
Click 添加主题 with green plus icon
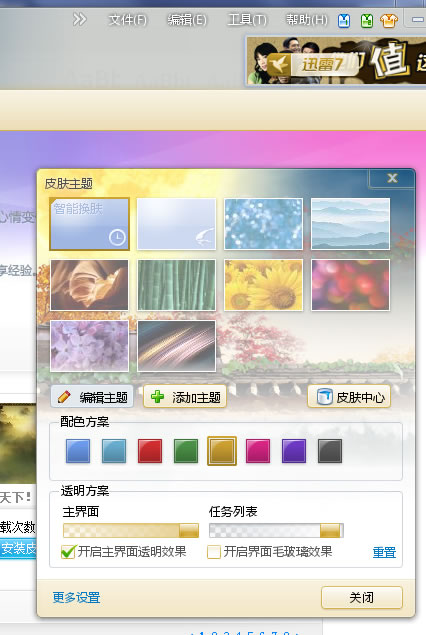click(185, 397)
